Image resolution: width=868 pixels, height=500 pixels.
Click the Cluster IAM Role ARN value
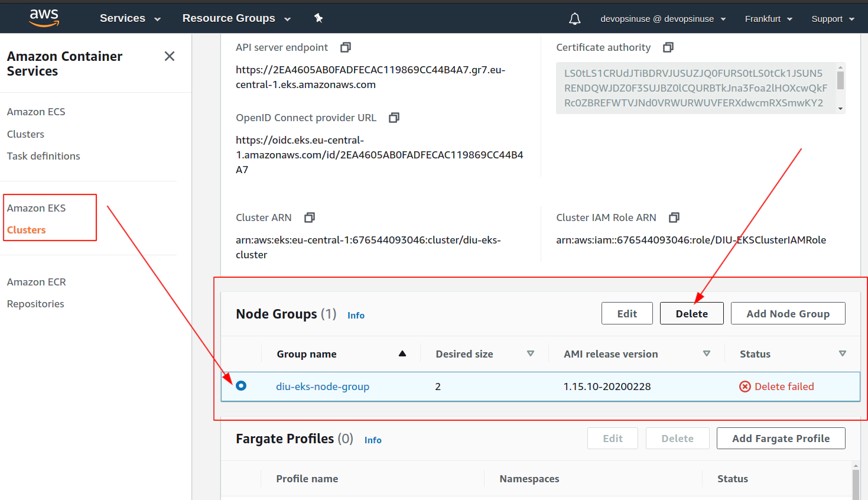pos(691,240)
